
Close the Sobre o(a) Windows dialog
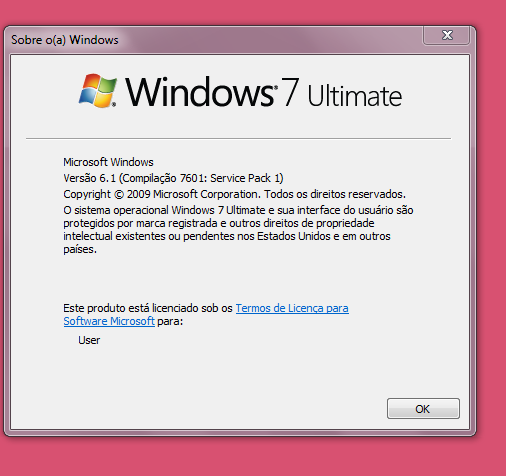(447, 35)
